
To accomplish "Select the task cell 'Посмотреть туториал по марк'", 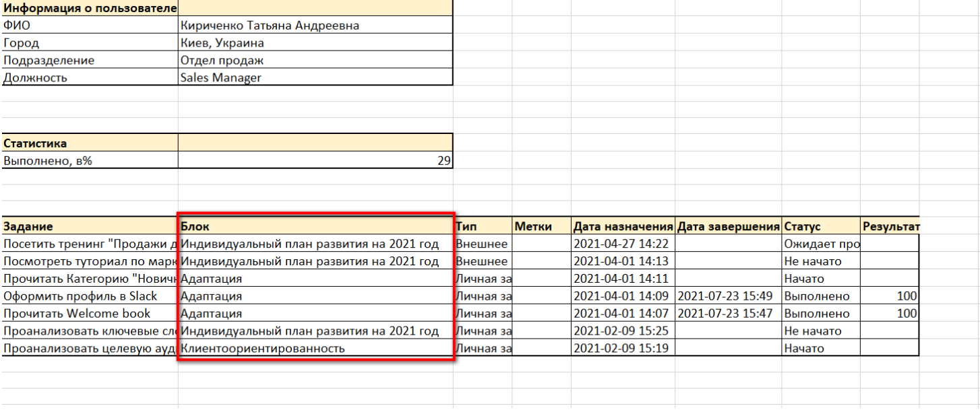I will [x=90, y=261].
